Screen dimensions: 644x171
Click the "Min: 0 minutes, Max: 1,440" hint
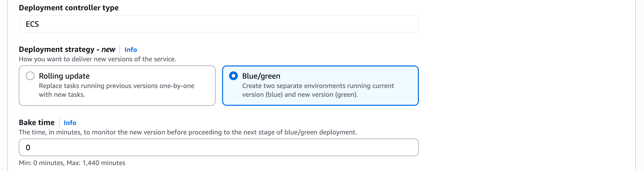click(x=72, y=163)
